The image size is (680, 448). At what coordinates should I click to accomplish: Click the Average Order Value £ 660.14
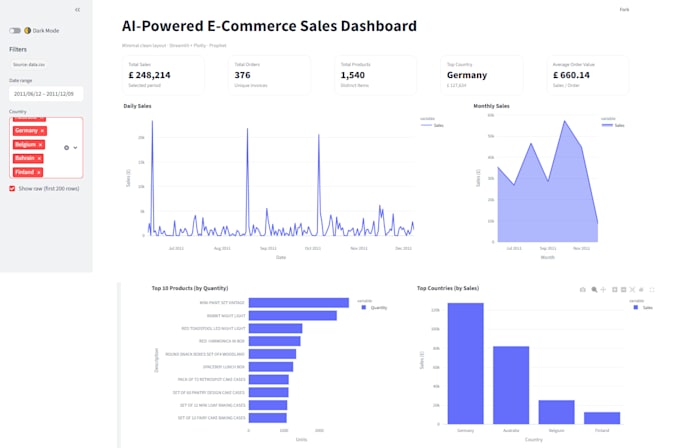tap(571, 75)
